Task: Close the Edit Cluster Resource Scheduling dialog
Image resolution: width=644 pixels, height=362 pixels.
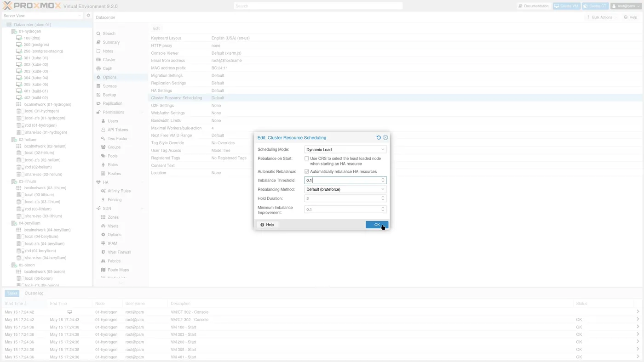Action: tap(385, 137)
